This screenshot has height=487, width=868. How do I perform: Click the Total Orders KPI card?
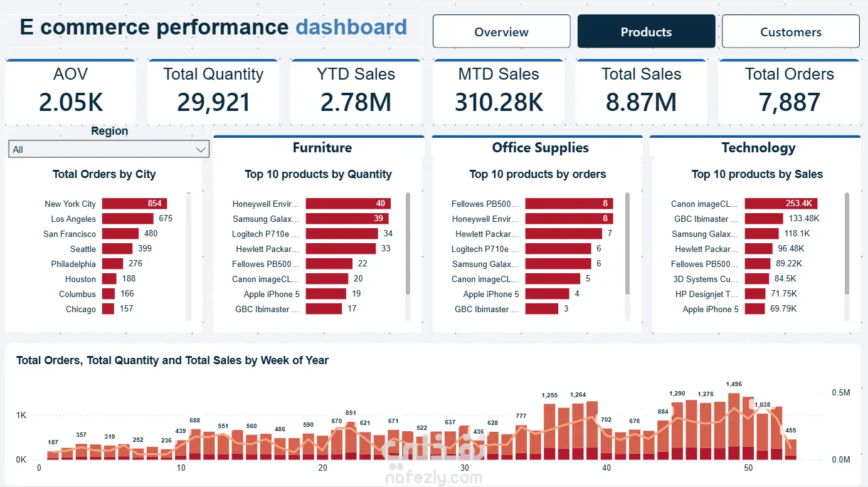click(x=789, y=92)
